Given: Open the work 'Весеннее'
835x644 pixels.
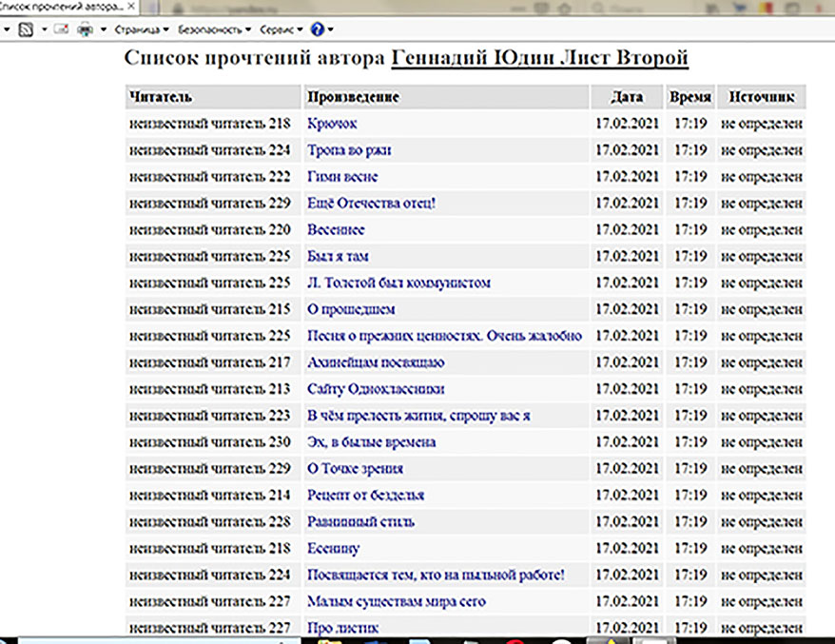Looking at the screenshot, I should (336, 230).
